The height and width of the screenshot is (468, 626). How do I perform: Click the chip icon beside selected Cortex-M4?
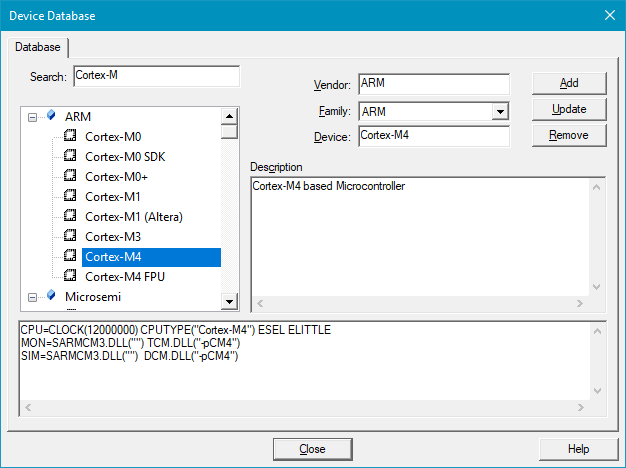[70, 256]
